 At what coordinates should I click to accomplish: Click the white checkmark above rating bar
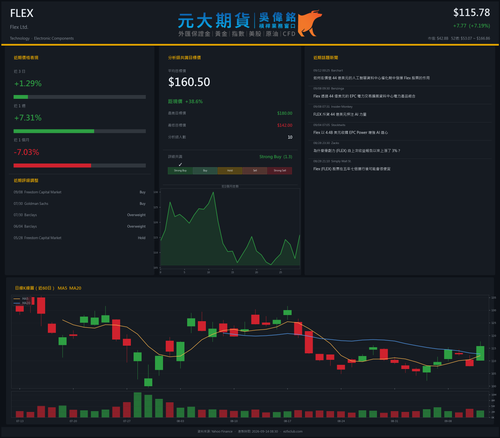(x=180, y=164)
